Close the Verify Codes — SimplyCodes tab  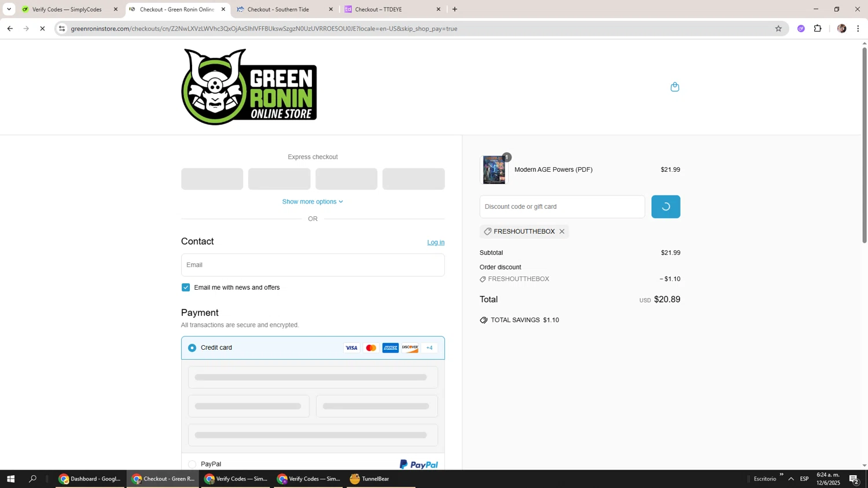[x=116, y=9]
